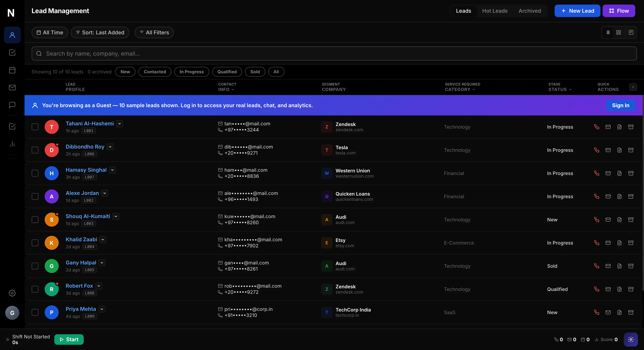Call Shouq Al-Kumaiti with the phone icon

(596, 220)
